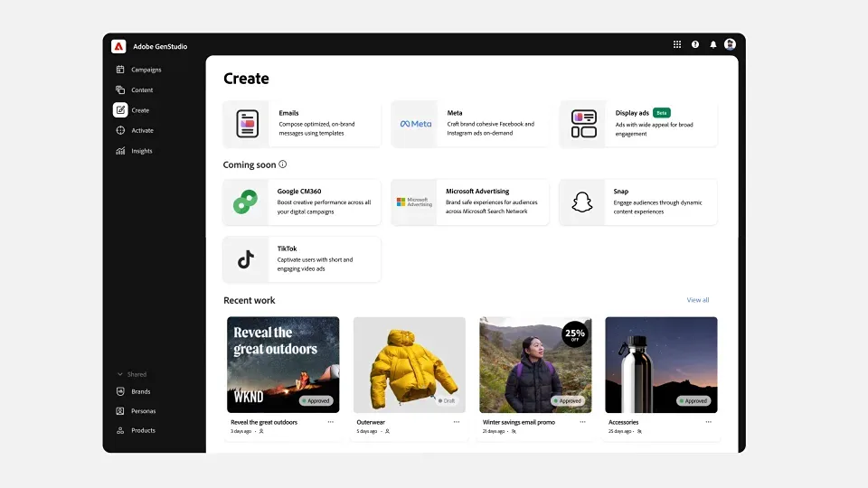This screenshot has width=868, height=488.
Task: Open the notifications bell
Action: [x=713, y=44]
